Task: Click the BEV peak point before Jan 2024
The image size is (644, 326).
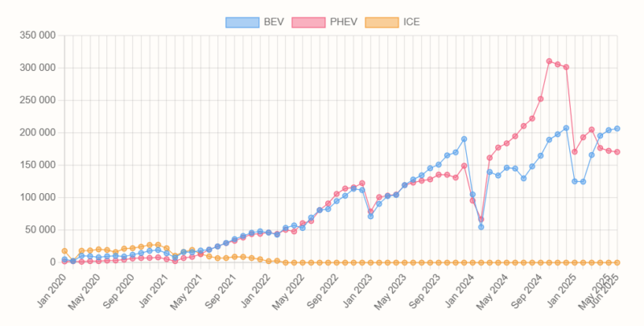Action: [464, 139]
